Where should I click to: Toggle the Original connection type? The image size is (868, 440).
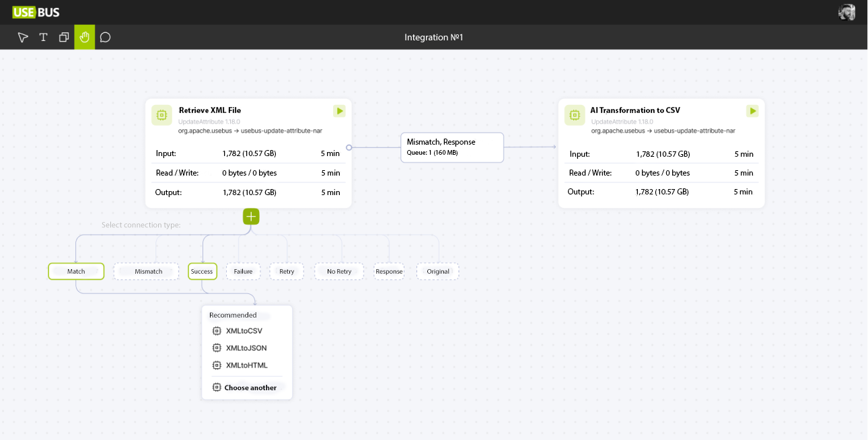pos(438,271)
